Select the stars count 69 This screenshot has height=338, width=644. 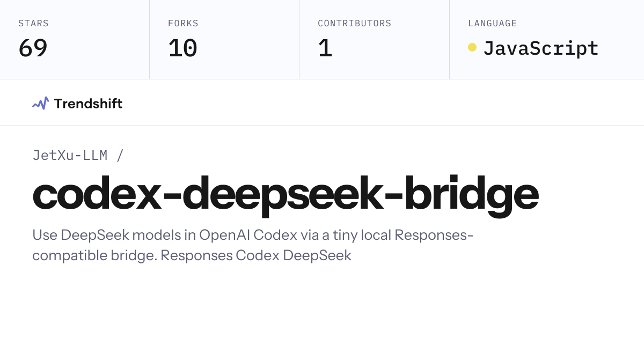pos(33,48)
